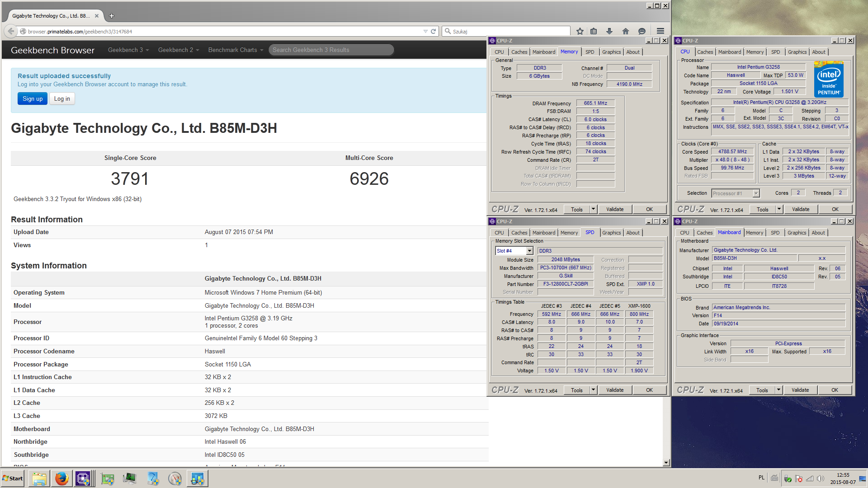Open the Processor #1 selection dropdown
Viewport: 868px width, 488px height.
click(755, 193)
